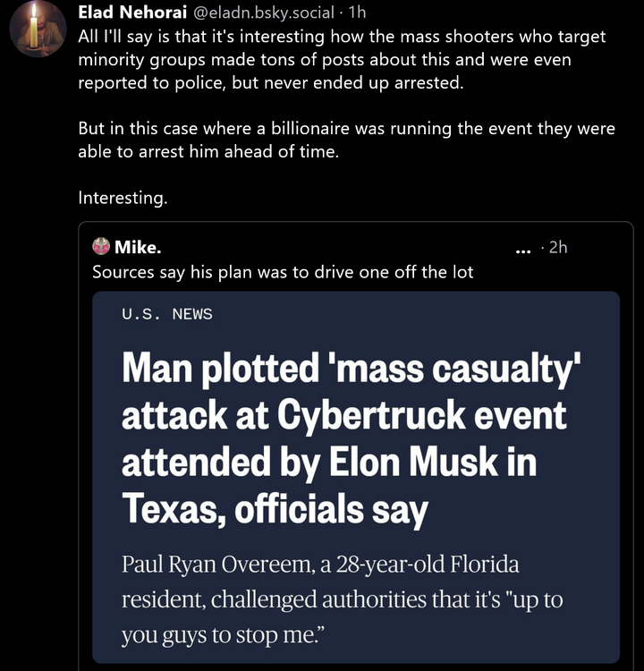Click the 1h post timestamp

pyautogui.click(x=357, y=13)
